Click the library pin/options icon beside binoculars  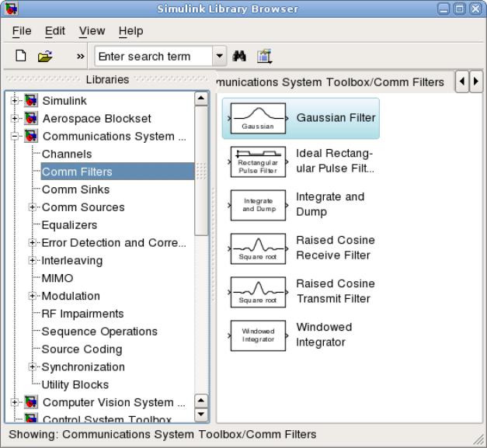pyautogui.click(x=264, y=57)
